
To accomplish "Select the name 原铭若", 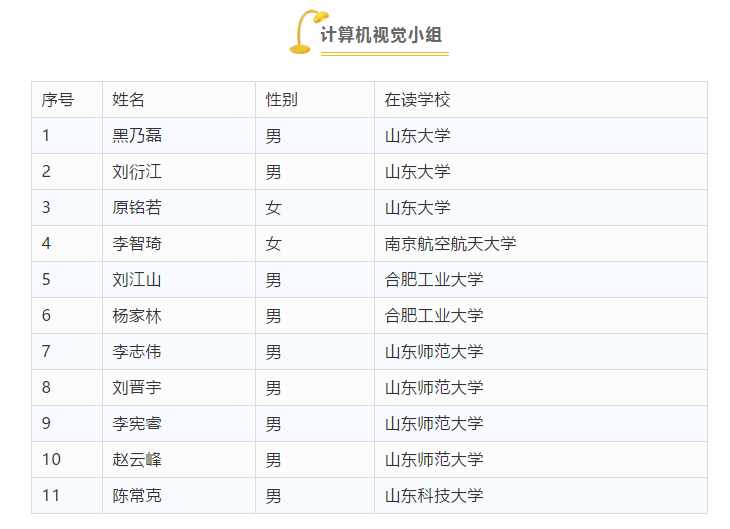I will click(x=137, y=208).
